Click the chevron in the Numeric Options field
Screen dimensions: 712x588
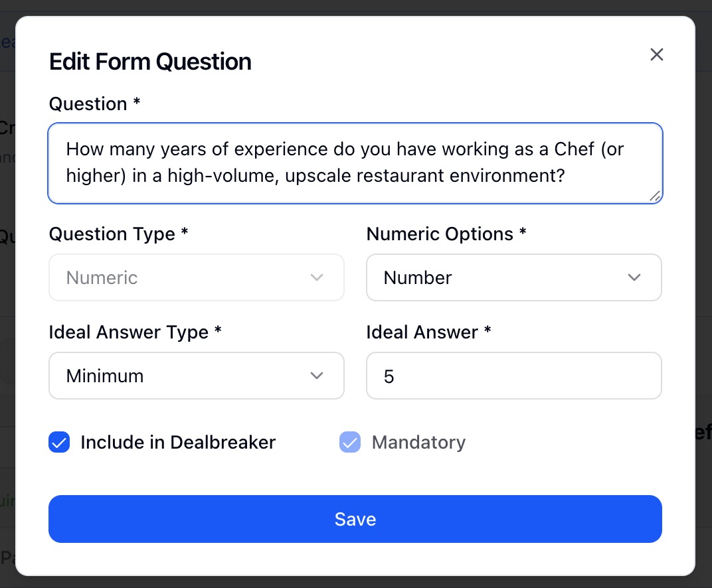tap(634, 277)
